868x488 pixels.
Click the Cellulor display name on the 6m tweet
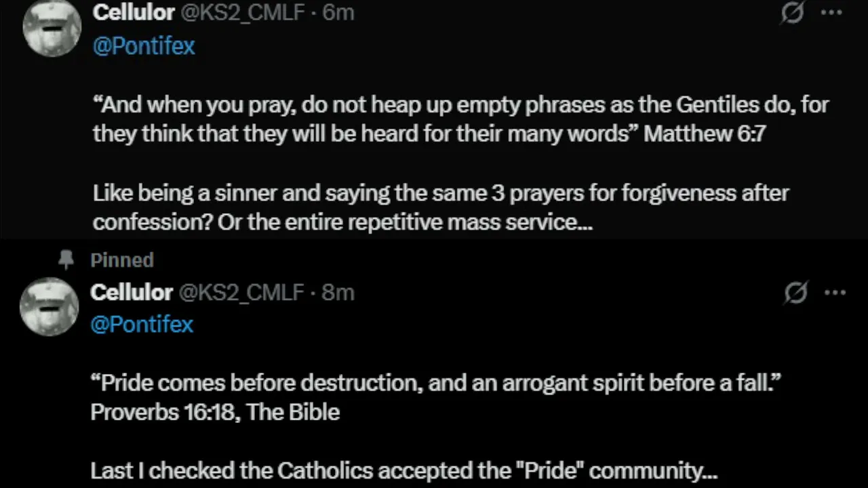pyautogui.click(x=134, y=12)
